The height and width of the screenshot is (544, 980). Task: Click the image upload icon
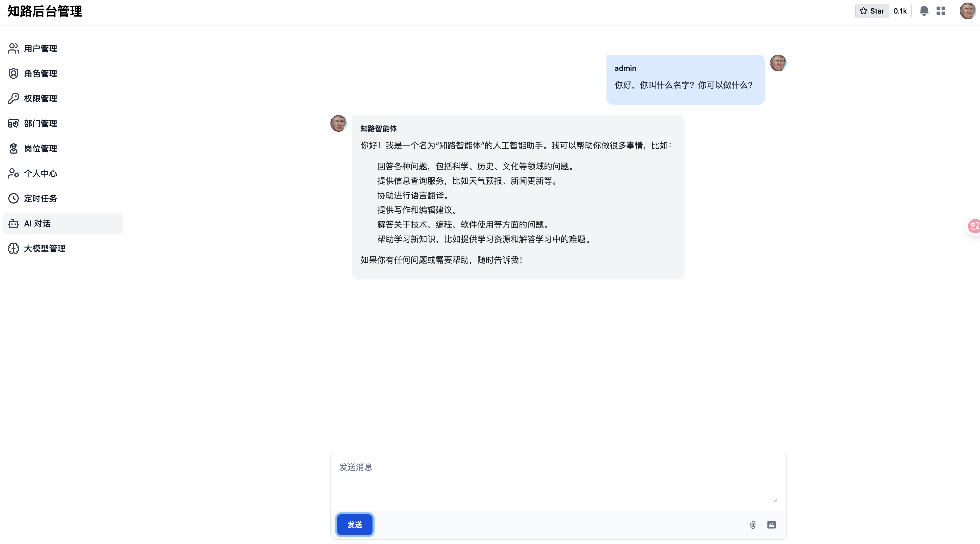(771, 525)
